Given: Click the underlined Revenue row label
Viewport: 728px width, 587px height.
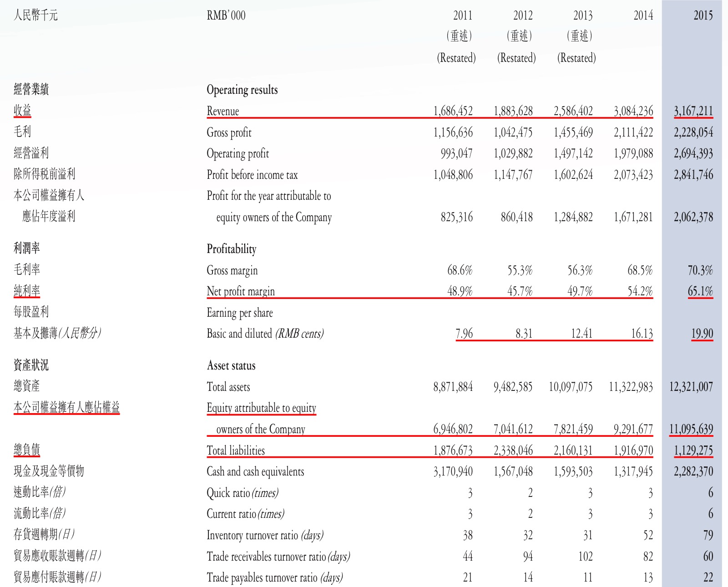Looking at the screenshot, I should point(222,111).
